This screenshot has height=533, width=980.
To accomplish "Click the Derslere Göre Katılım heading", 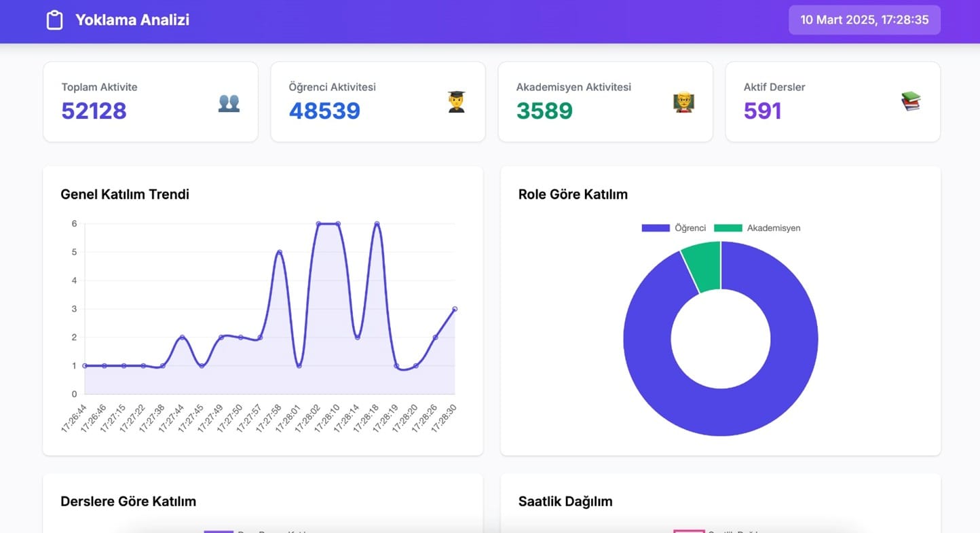I will 128,502.
